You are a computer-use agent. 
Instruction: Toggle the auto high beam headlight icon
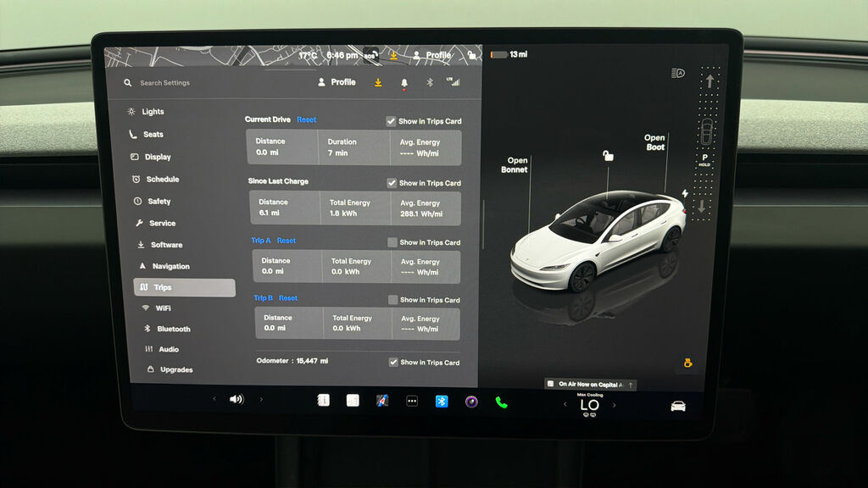click(677, 73)
